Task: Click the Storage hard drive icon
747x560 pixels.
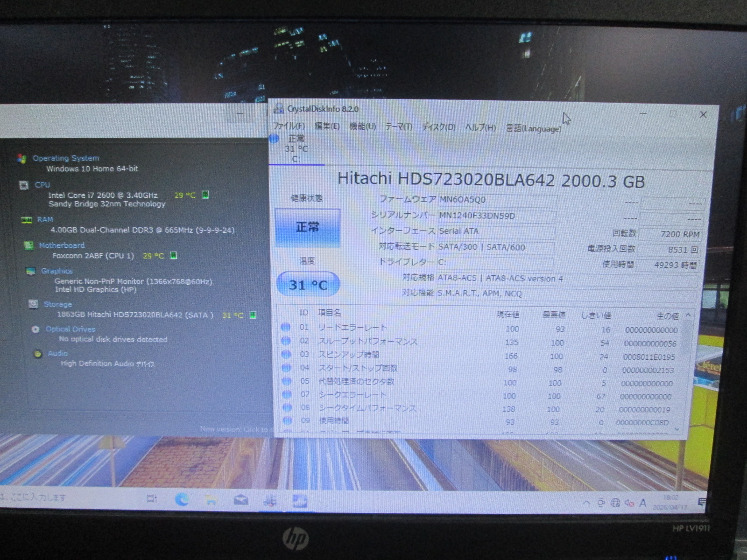Action: (x=33, y=304)
